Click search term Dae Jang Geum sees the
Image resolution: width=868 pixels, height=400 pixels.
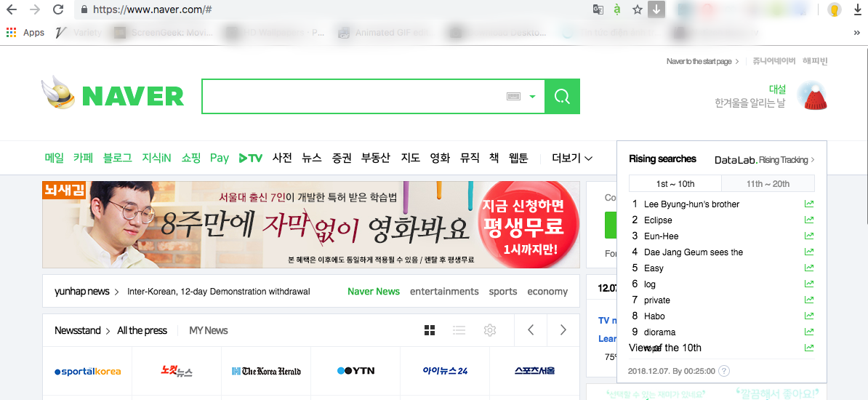click(x=693, y=252)
